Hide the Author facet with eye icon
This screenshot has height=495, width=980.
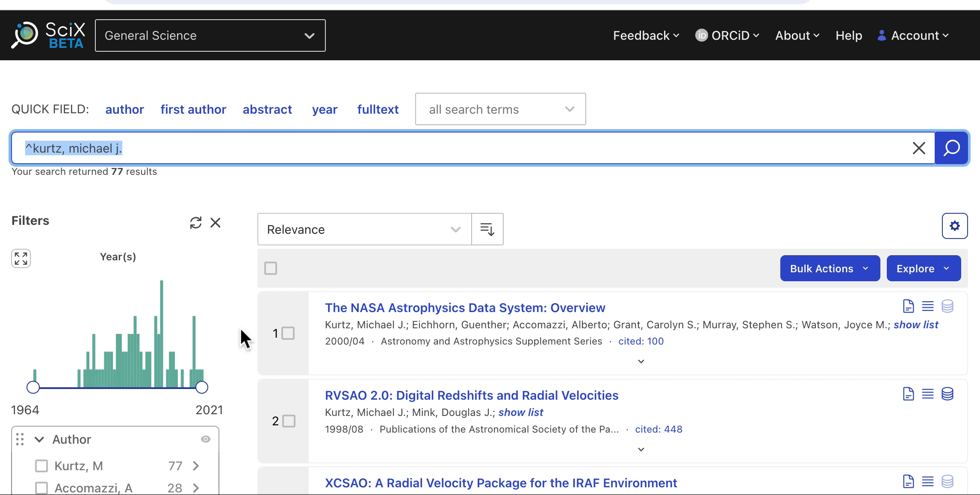pos(206,439)
